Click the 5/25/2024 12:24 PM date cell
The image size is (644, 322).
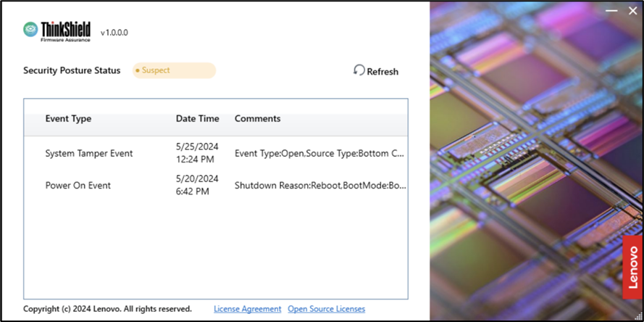(197, 153)
